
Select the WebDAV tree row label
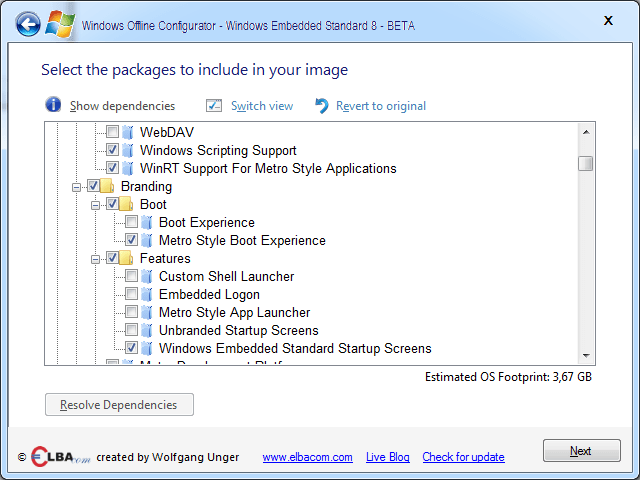click(x=167, y=132)
